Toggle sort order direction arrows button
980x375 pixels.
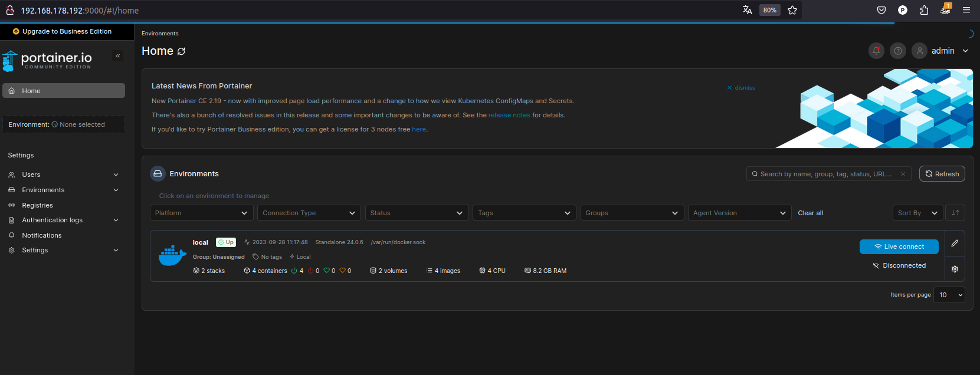click(955, 213)
